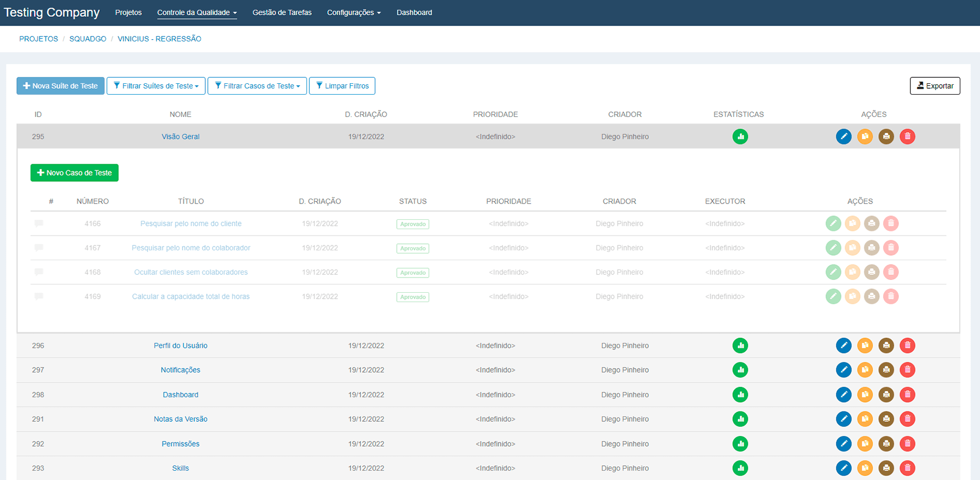Viewport: 980px width, 480px height.
Task: Open Filtrar Casos de Teste dropdown
Action: tap(257, 86)
